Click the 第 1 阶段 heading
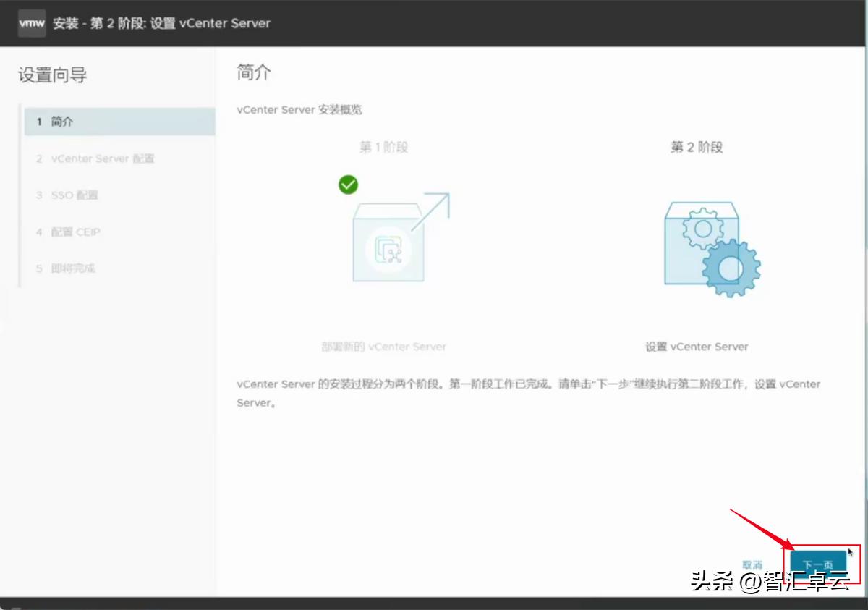Screen dimensions: 868x610 tap(384, 147)
